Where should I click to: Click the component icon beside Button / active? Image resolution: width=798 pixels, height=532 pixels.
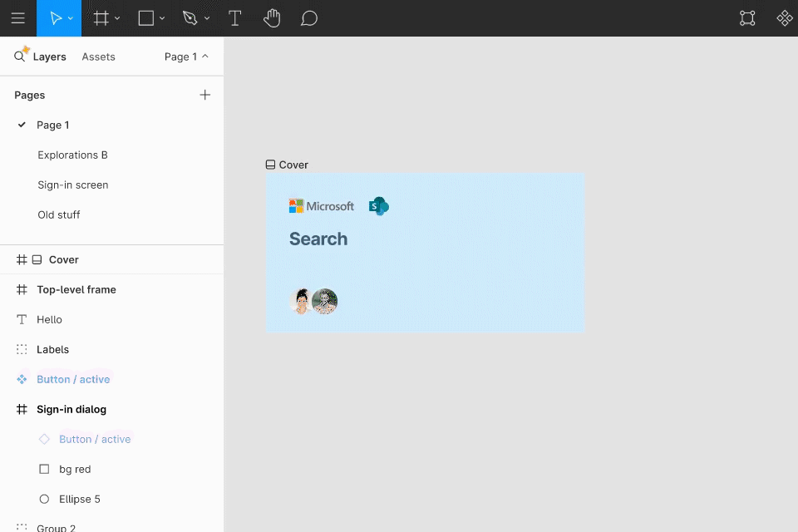(22, 379)
